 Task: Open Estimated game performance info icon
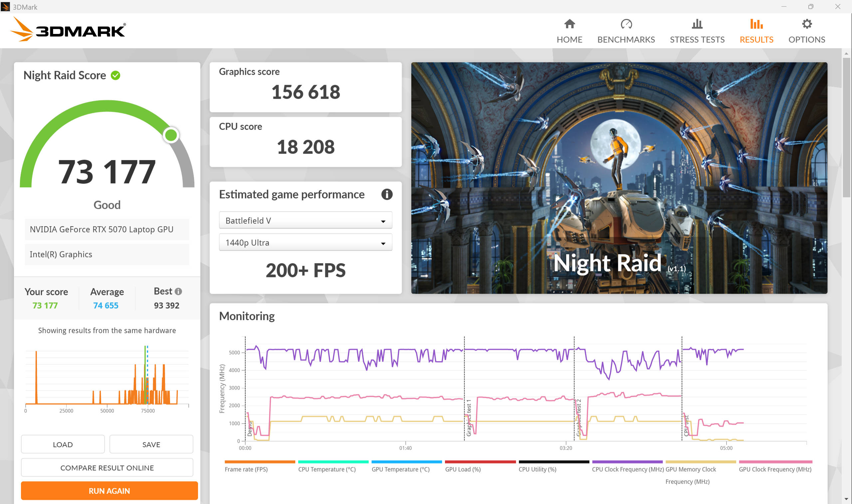coord(387,194)
